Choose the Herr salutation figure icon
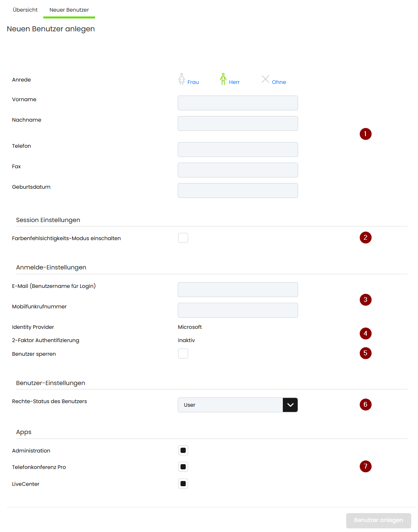Image resolution: width=418 pixels, height=532 pixels. 223,79
